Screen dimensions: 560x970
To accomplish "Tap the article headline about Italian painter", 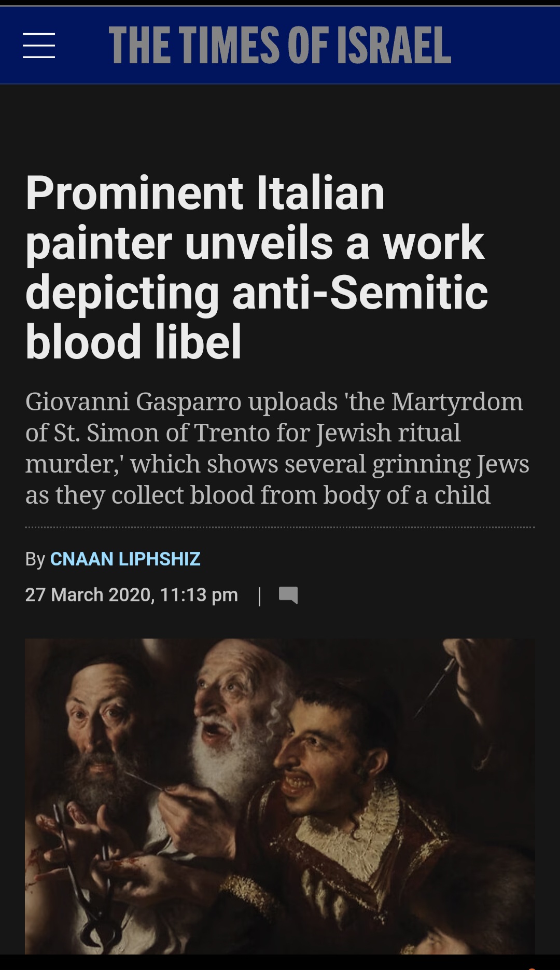I will point(257,267).
